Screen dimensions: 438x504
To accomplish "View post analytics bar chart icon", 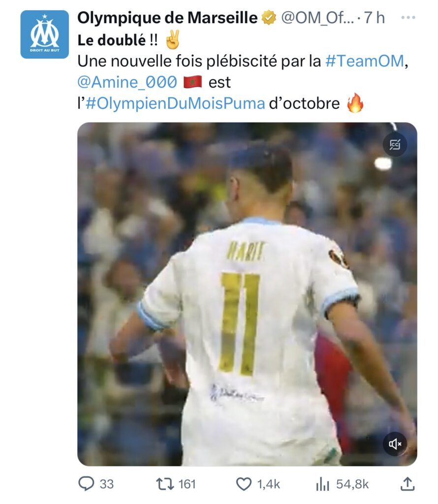I will tap(323, 484).
